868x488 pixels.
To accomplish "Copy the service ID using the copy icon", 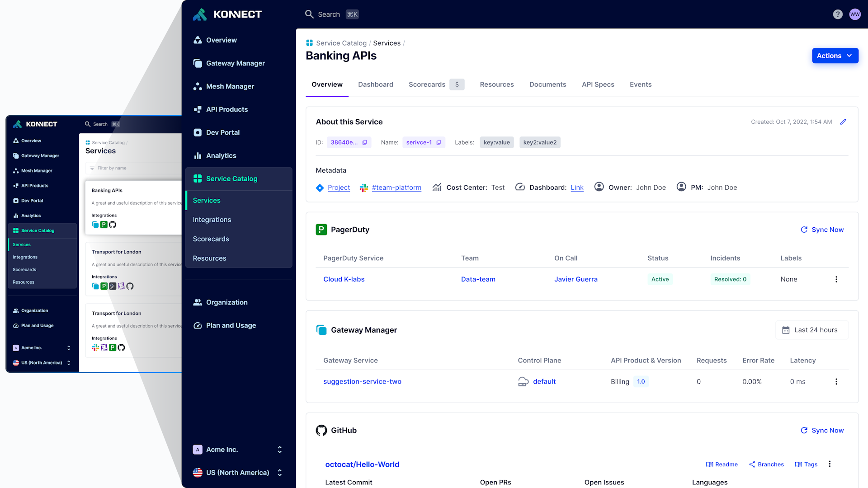I will pos(364,142).
